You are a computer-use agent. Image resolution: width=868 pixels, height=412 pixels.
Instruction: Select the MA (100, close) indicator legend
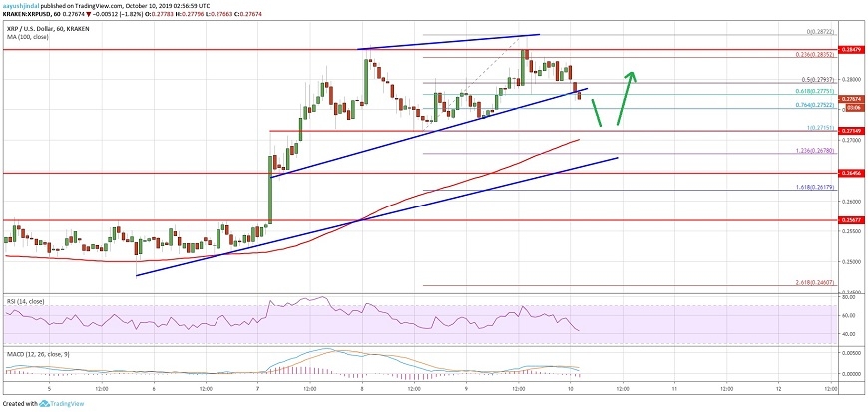[27, 37]
